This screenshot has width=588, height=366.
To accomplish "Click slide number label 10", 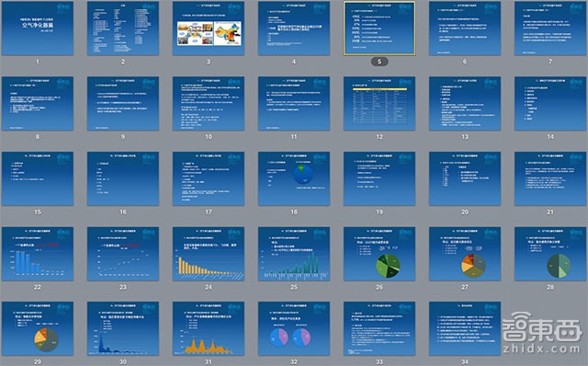I will [209, 137].
